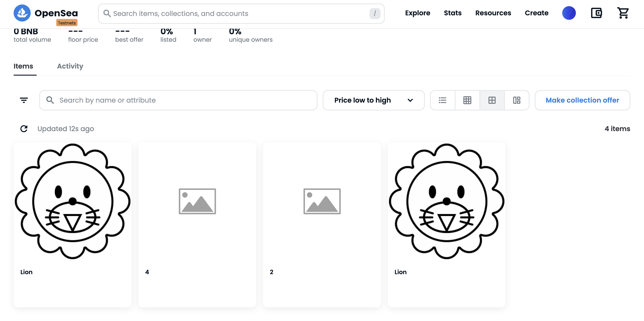This screenshot has height=321, width=644.
Task: Click the OpenSea ship logo
Action: pyautogui.click(x=22, y=13)
